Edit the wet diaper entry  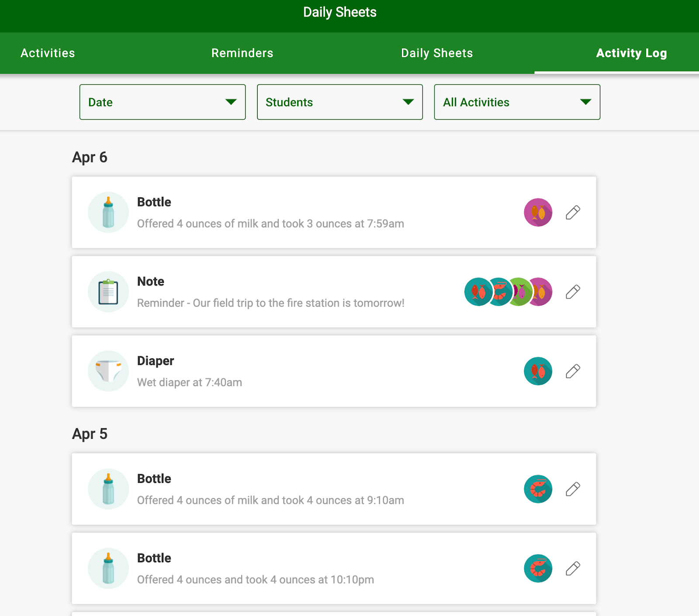click(x=573, y=371)
